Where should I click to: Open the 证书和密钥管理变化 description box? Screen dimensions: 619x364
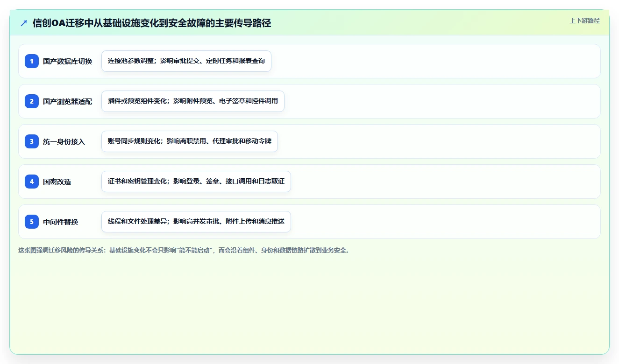click(196, 182)
